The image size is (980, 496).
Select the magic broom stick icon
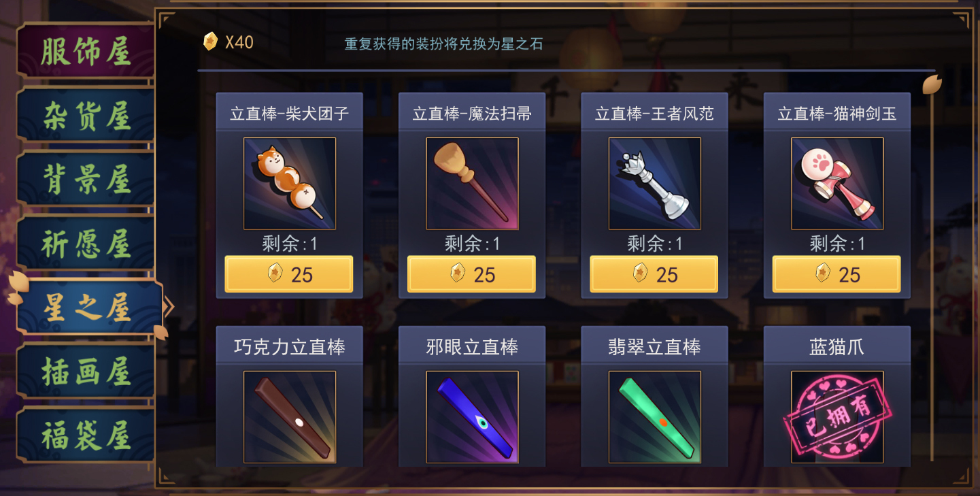point(472,184)
